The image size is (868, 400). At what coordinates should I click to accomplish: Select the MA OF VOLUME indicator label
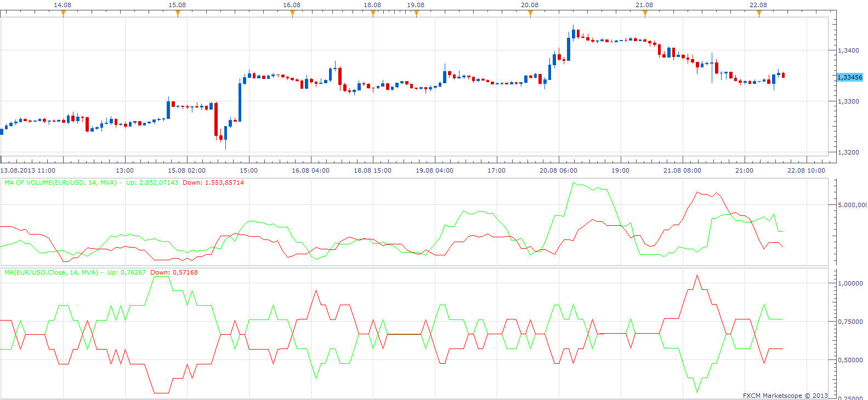(60, 182)
